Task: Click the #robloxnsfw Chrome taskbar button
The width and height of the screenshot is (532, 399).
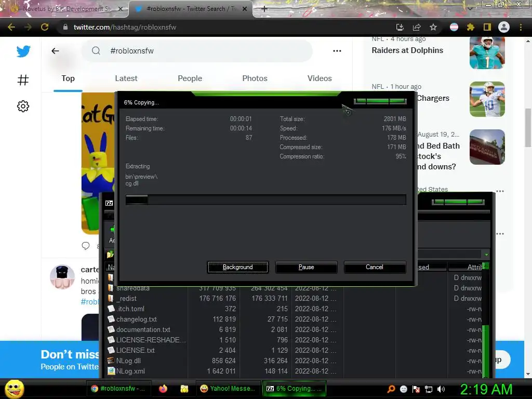Action: click(118, 389)
